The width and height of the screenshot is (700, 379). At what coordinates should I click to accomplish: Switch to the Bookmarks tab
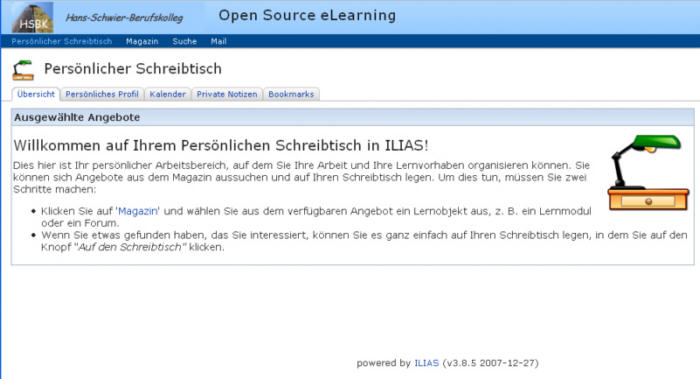coord(291,94)
